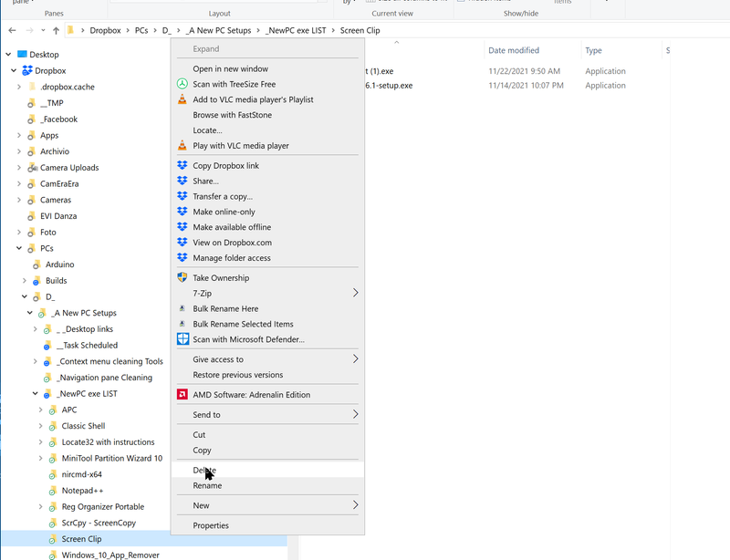Screen dimensions: 730x560
Task: Expand the Classic Shell folder node
Action: tap(41, 426)
